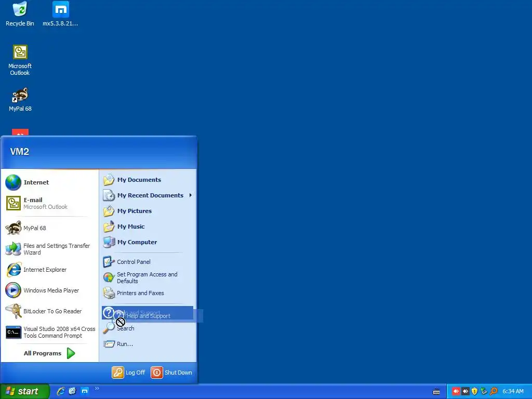This screenshot has width=532, height=399.
Task: Open Help and Support
Action: tap(148, 313)
